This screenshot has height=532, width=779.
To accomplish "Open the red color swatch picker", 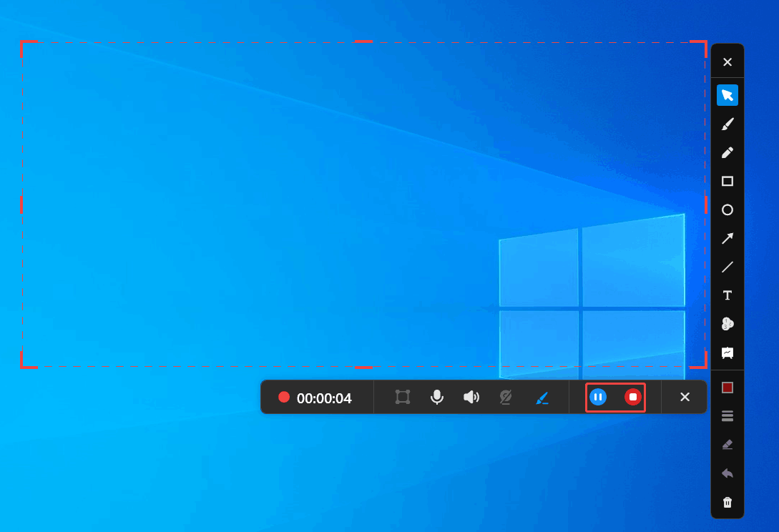I will 727,387.
